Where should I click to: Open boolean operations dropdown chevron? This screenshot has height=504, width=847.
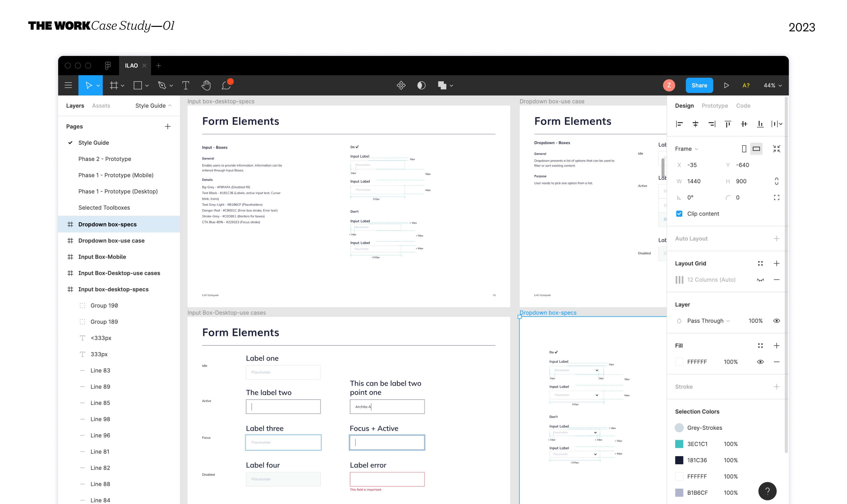click(x=451, y=86)
